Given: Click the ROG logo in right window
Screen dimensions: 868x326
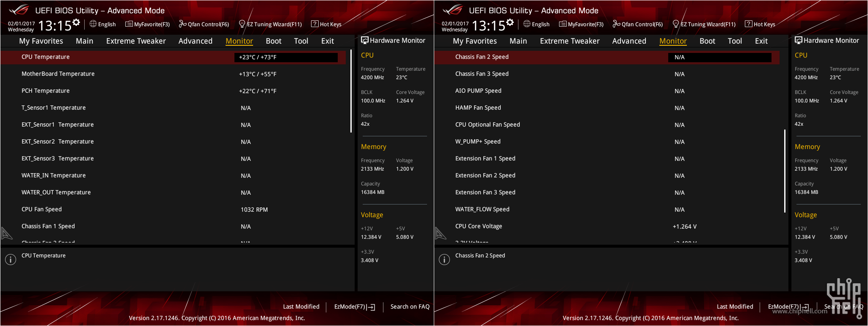Looking at the screenshot, I should point(452,10).
